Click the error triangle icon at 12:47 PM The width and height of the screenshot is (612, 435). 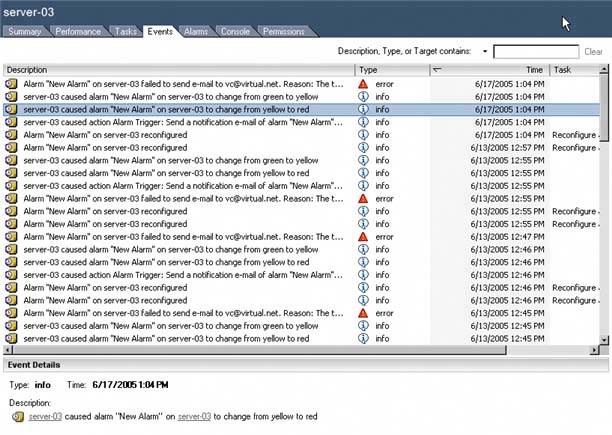tap(364, 237)
